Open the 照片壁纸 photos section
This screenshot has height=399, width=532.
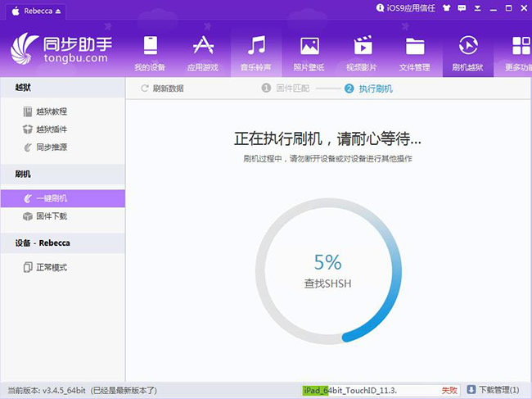pyautogui.click(x=309, y=52)
